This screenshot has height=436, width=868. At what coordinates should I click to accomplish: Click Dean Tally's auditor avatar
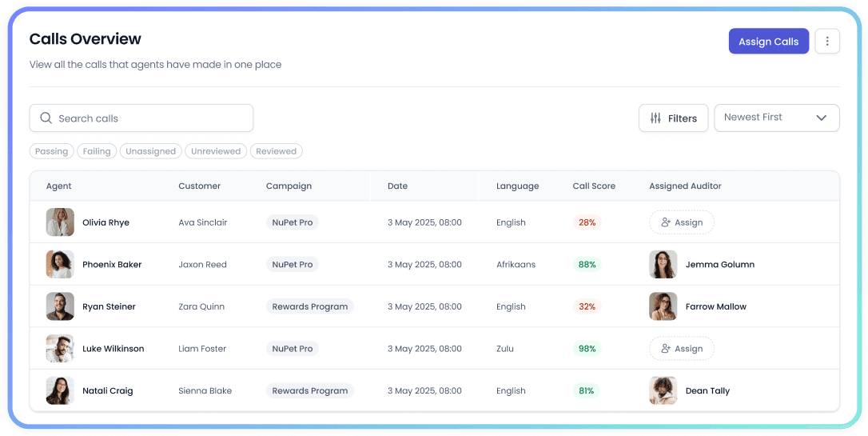[x=663, y=391]
